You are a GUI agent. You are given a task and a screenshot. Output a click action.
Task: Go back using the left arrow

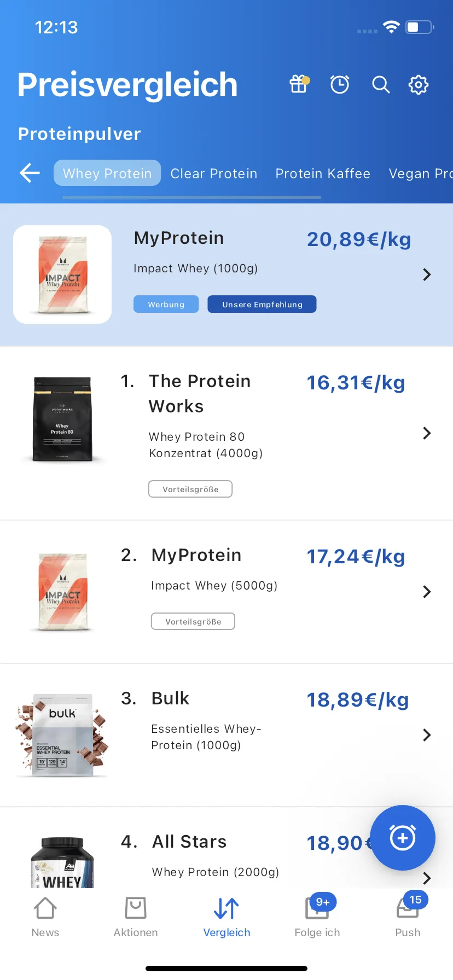pos(30,173)
